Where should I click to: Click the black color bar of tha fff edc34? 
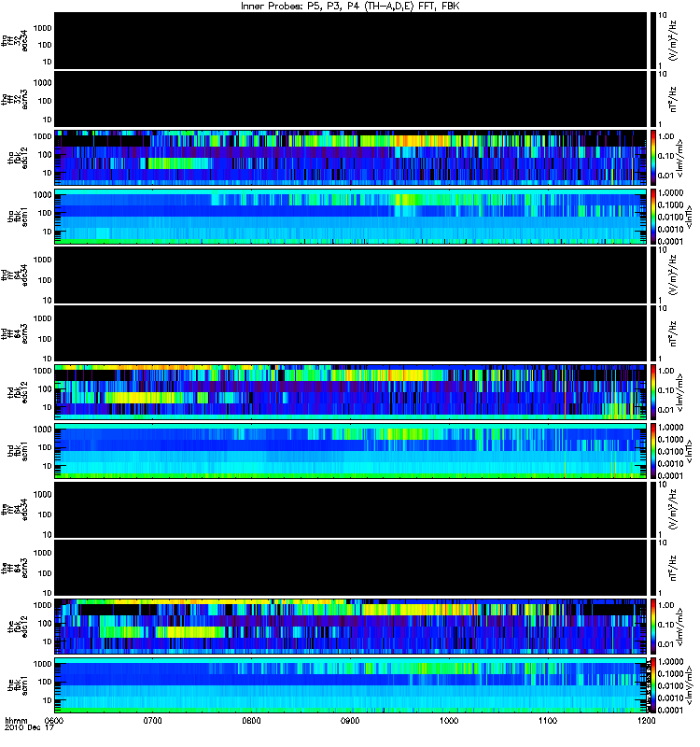tap(652, 40)
